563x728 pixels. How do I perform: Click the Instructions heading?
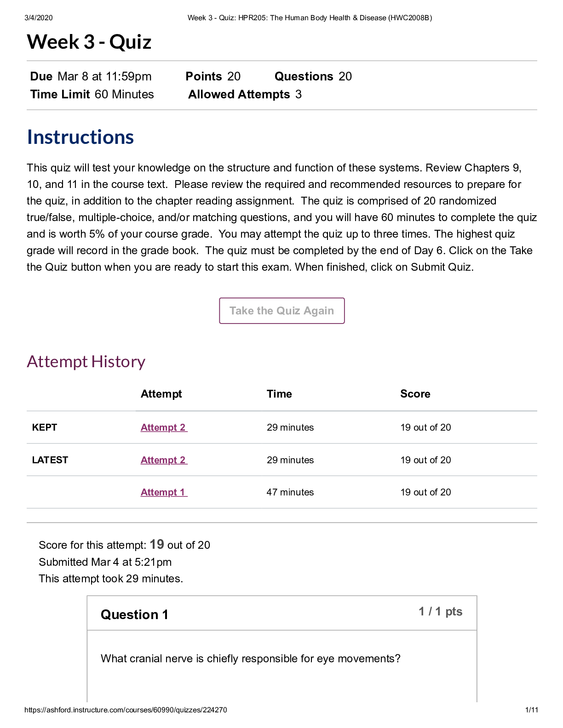[x=80, y=136]
